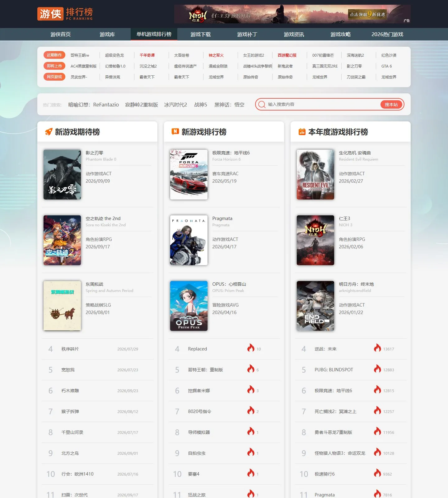Image resolution: width=448 pixels, height=498 pixels.
Task: Open hot search 冰汽时代2
Action: [x=175, y=105]
